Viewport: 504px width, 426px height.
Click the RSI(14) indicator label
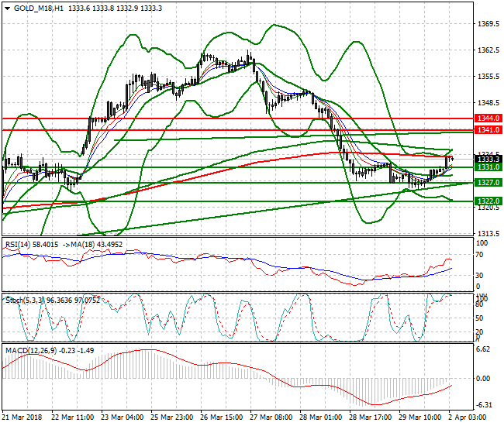tap(18, 245)
